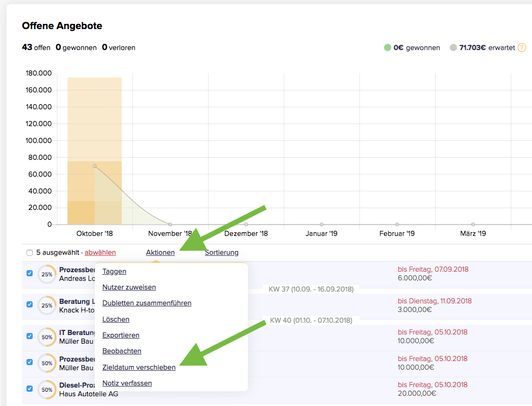Screen dimensions: 532x406
Task: Select Taggen in the actions menu
Action: pyautogui.click(x=114, y=271)
